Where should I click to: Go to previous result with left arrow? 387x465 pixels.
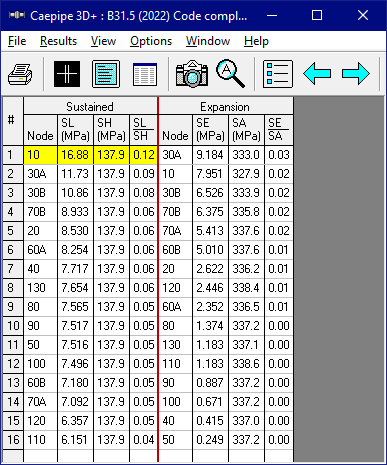(317, 73)
